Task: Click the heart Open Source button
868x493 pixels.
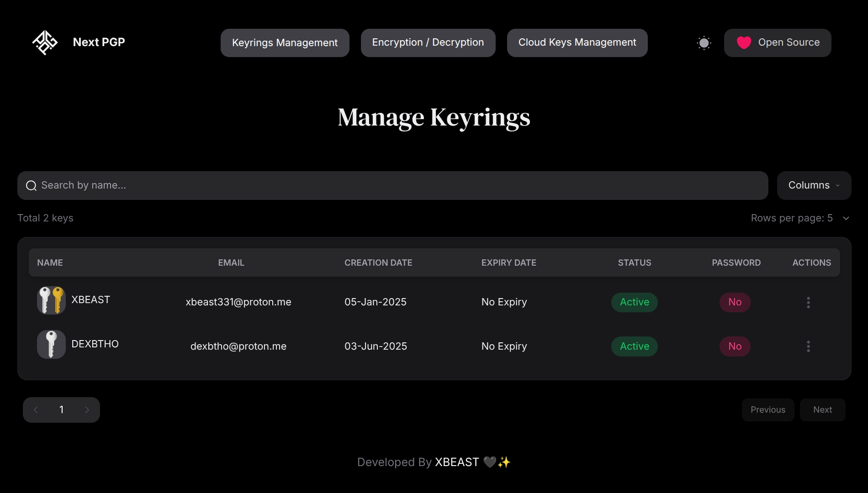Action: pos(777,43)
